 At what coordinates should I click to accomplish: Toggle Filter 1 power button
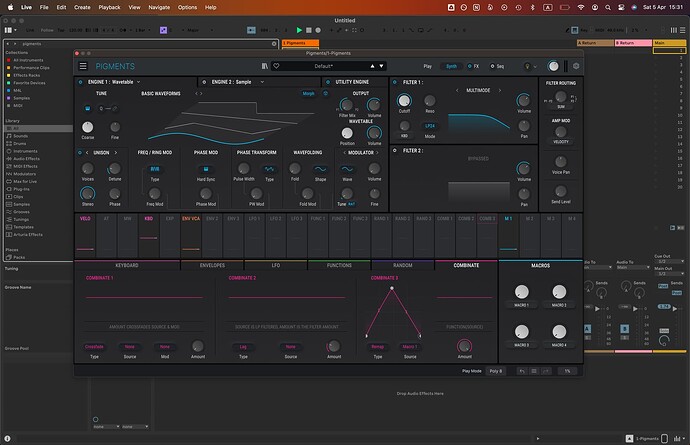(394, 81)
